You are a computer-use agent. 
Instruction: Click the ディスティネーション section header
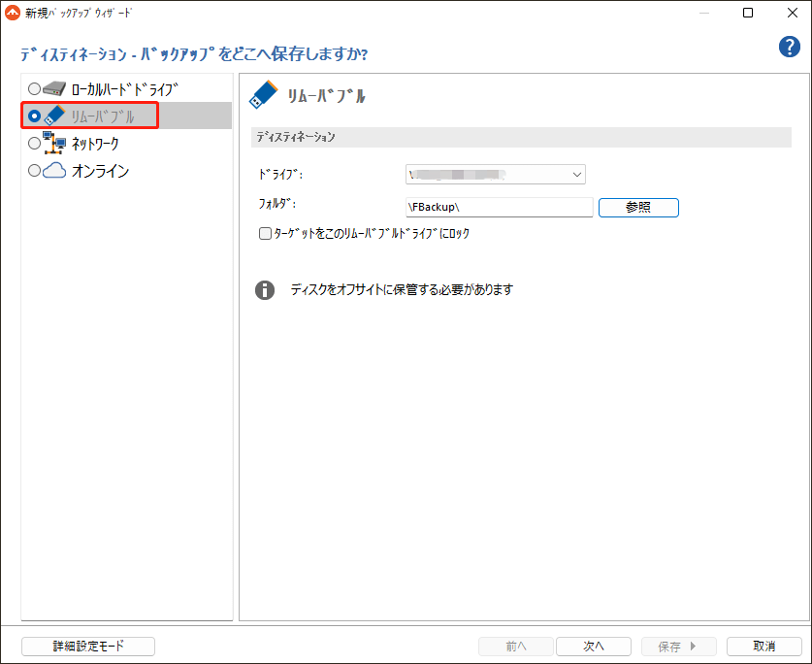522,137
